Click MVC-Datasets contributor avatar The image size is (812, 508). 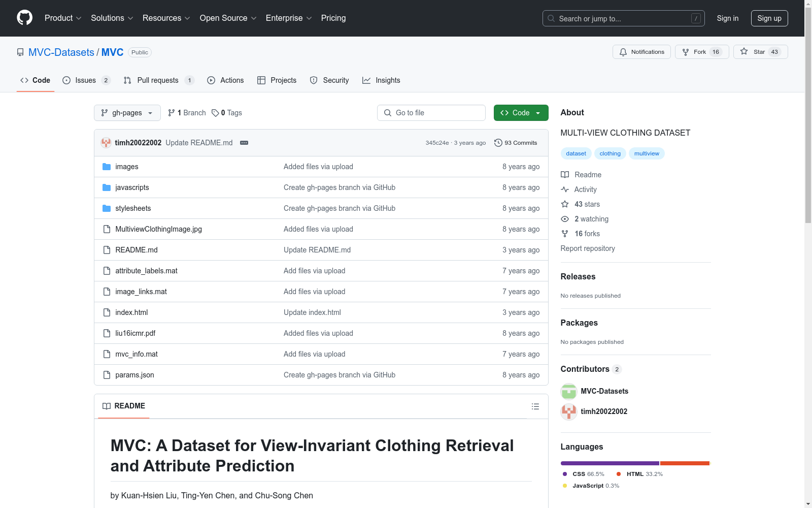click(569, 391)
